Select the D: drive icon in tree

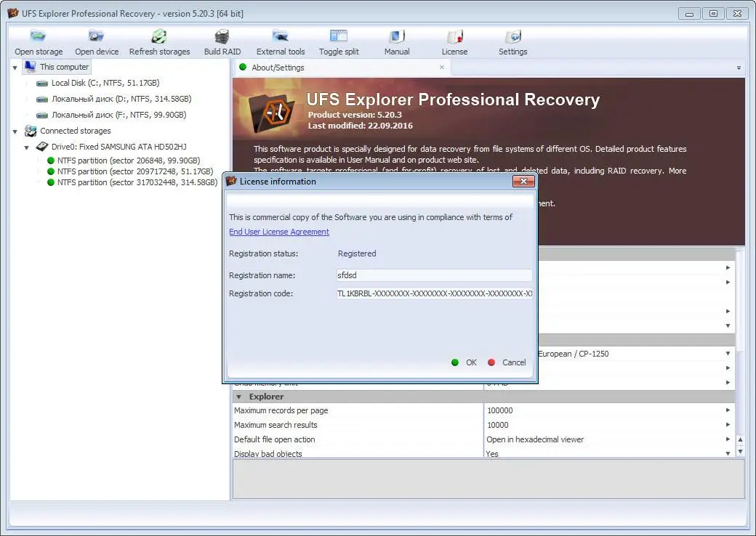point(42,100)
